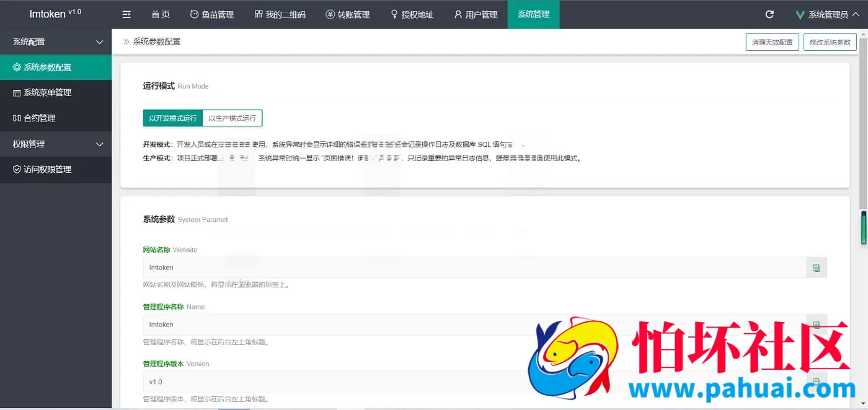The width and height of the screenshot is (868, 410).
Task: Click the green vertical scrollbar thumb
Action: [863, 227]
